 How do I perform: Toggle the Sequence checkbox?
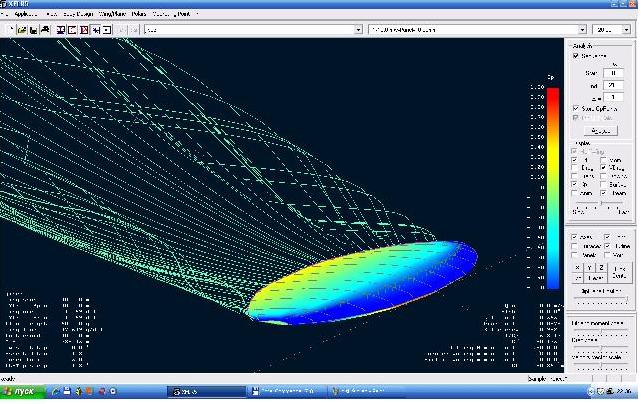click(x=576, y=56)
